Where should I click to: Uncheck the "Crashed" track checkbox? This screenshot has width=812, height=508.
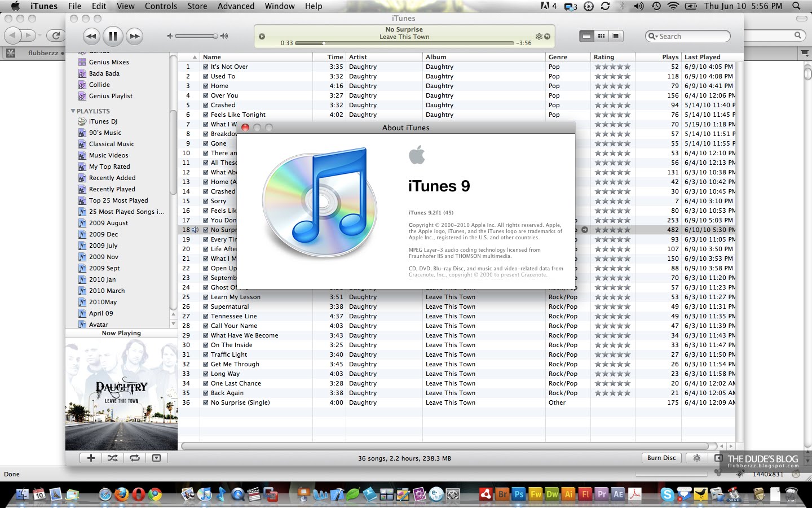[x=205, y=105]
